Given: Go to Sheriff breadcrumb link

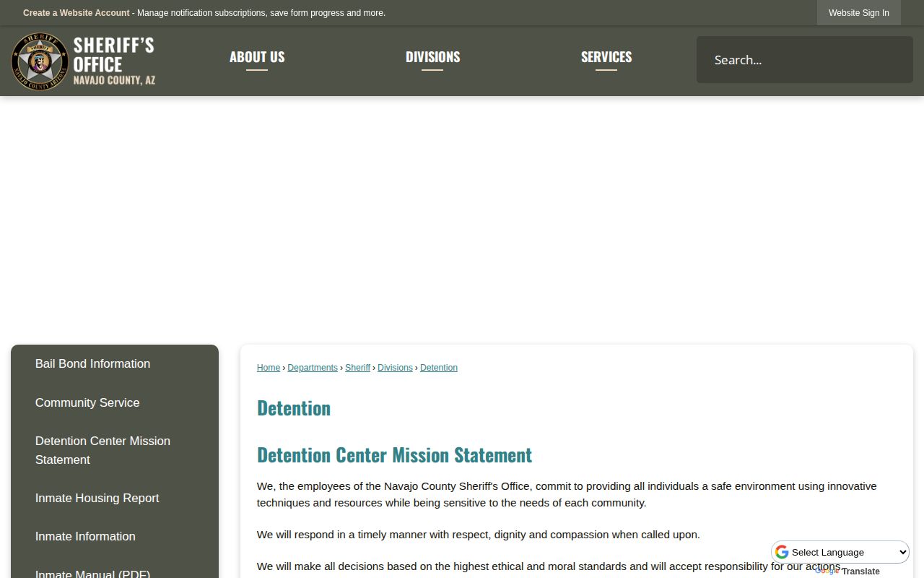Looking at the screenshot, I should pos(357,368).
